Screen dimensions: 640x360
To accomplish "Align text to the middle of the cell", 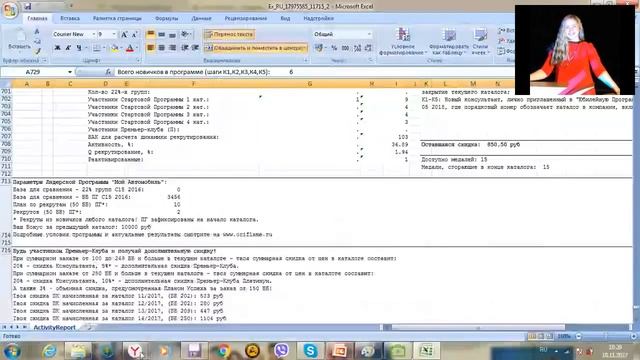I will 162,34.
